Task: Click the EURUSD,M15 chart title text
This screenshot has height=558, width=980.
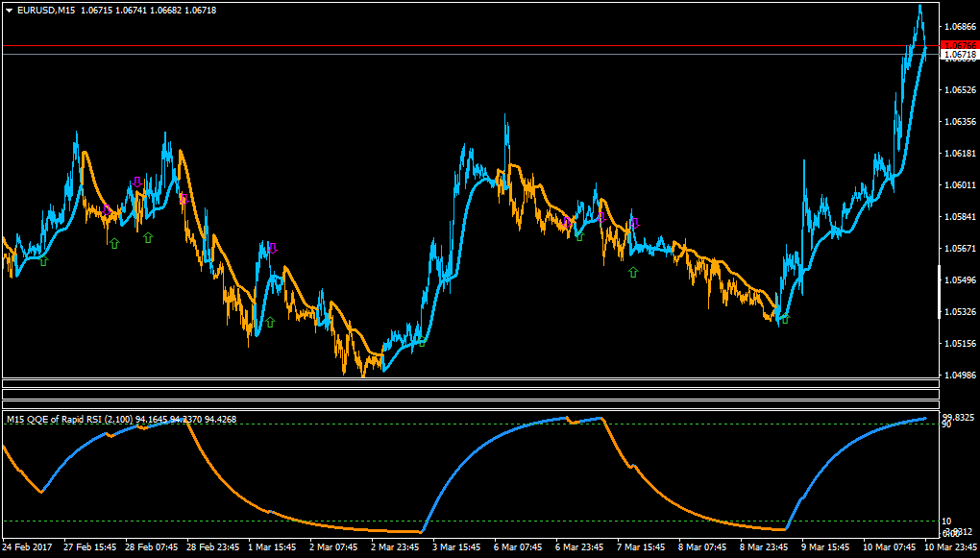Action: click(x=46, y=10)
